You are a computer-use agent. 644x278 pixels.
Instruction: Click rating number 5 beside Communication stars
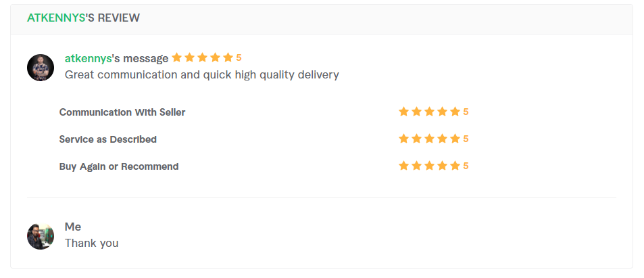(x=466, y=112)
